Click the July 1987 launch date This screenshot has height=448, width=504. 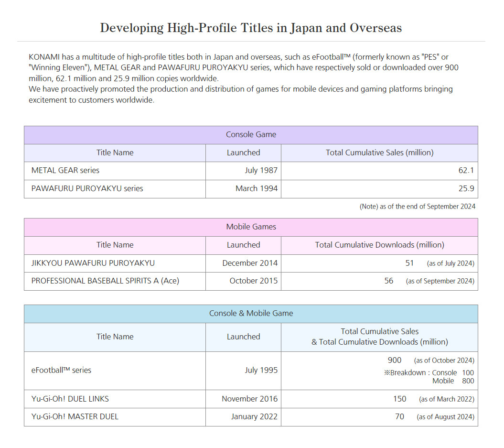coord(261,170)
